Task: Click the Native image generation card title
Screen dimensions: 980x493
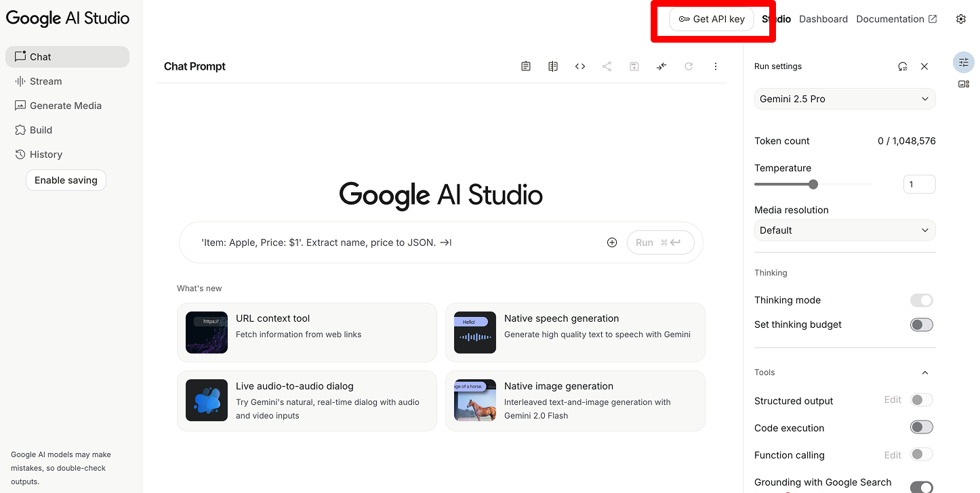Action: [558, 386]
